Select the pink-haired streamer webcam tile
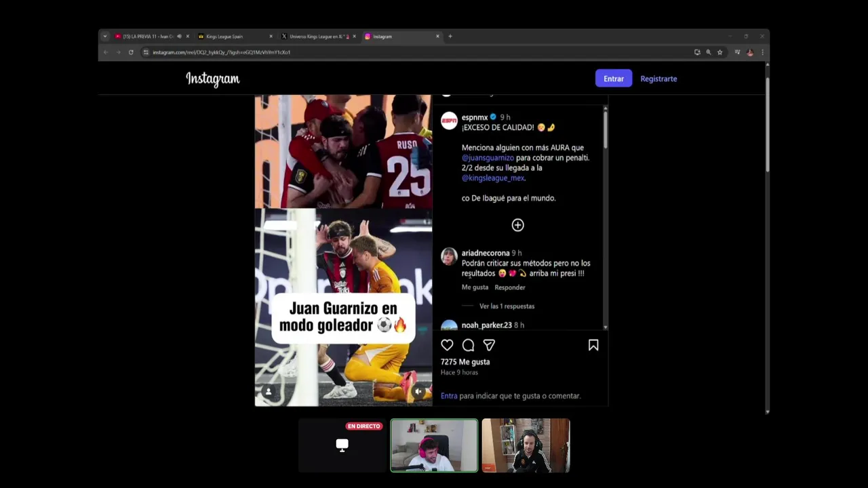The image size is (868, 488). point(434,445)
